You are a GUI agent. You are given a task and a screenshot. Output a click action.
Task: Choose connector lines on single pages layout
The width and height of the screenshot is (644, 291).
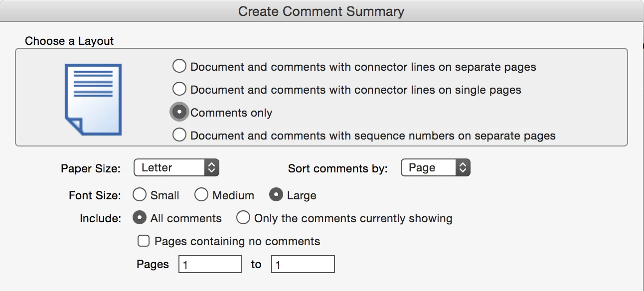click(x=179, y=89)
